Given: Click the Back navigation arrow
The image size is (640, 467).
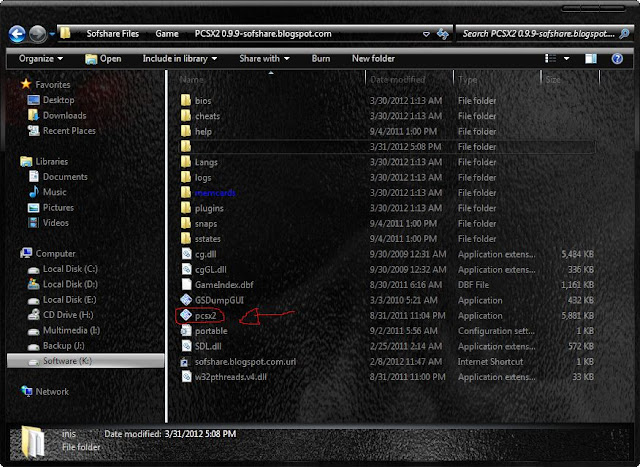Looking at the screenshot, I should coord(17,34).
